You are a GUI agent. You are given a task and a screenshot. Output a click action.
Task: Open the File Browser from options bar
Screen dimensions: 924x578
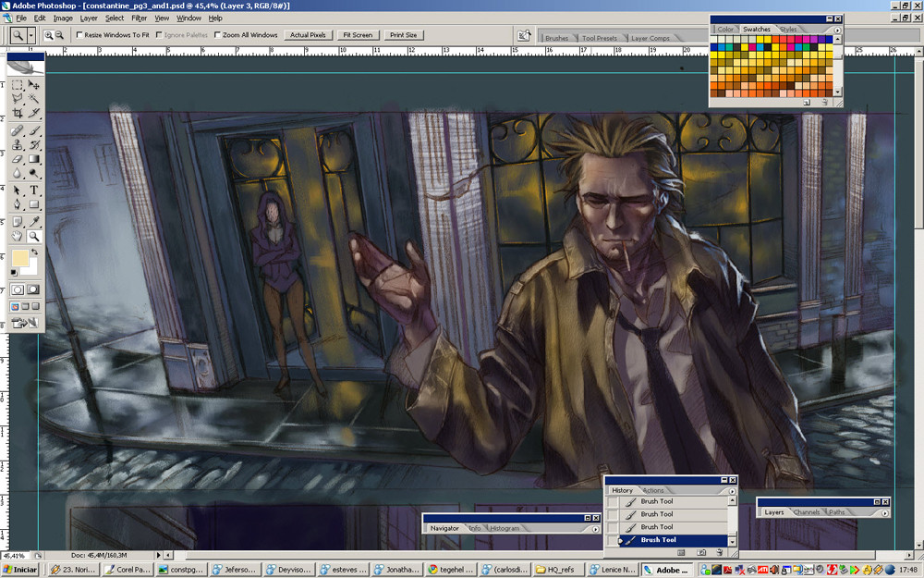coord(523,35)
